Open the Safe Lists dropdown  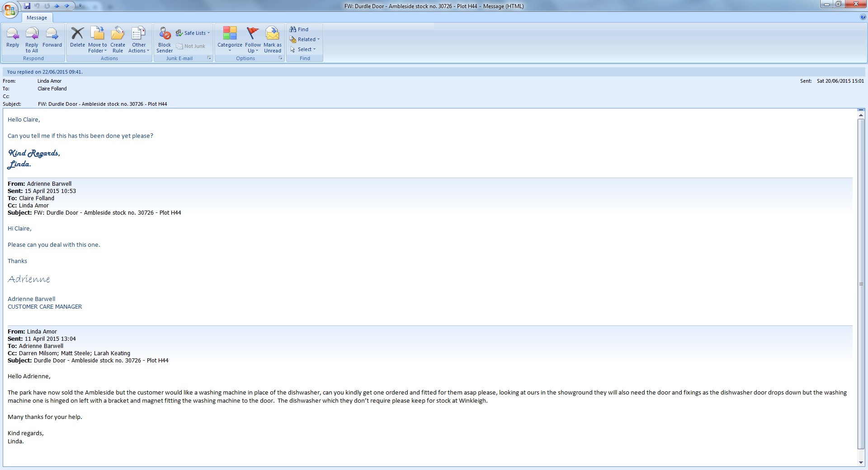point(193,33)
